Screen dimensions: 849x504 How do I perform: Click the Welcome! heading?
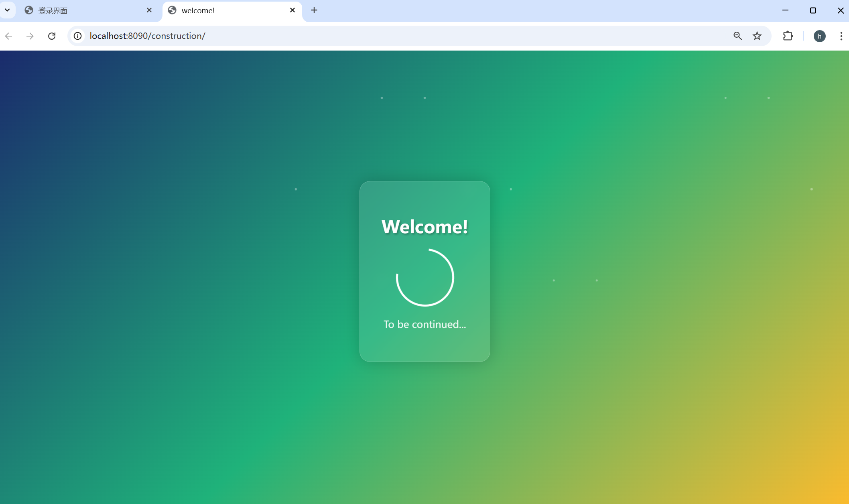tap(424, 227)
